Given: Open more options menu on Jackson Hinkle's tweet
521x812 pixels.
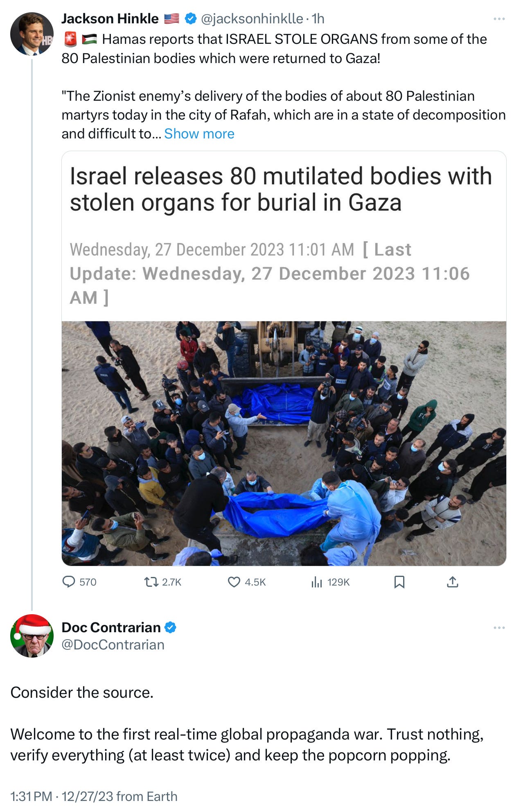Looking at the screenshot, I should pos(499,19).
